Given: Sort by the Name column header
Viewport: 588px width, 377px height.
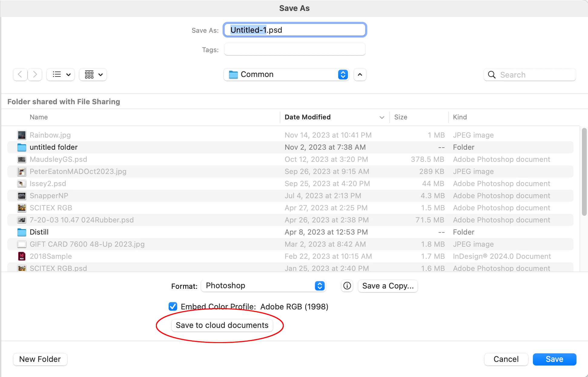Looking at the screenshot, I should pyautogui.click(x=39, y=117).
